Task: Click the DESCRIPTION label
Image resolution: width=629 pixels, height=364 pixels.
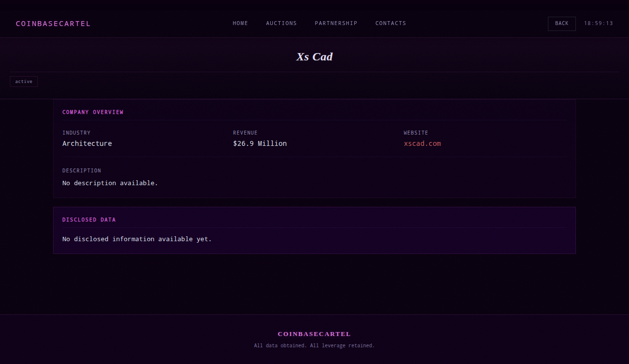Action: point(82,170)
